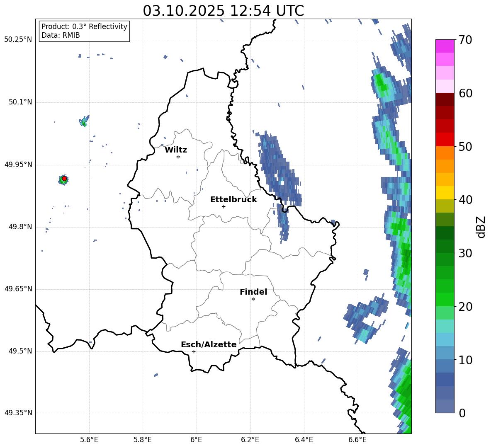Pick the dark green colorbar swatch above 30
This screenshot has width=491, height=448.
[x=445, y=246]
